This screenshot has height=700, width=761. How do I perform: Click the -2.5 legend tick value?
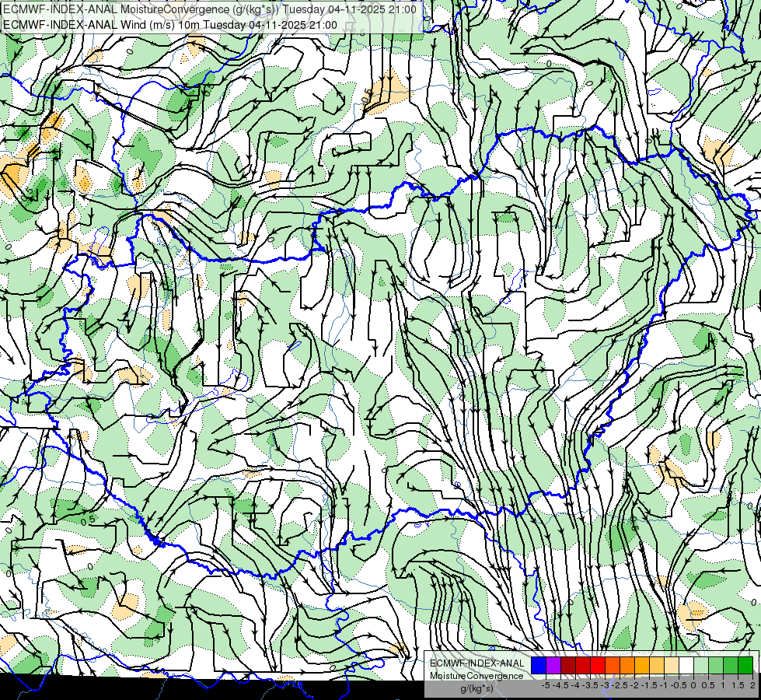620,685
